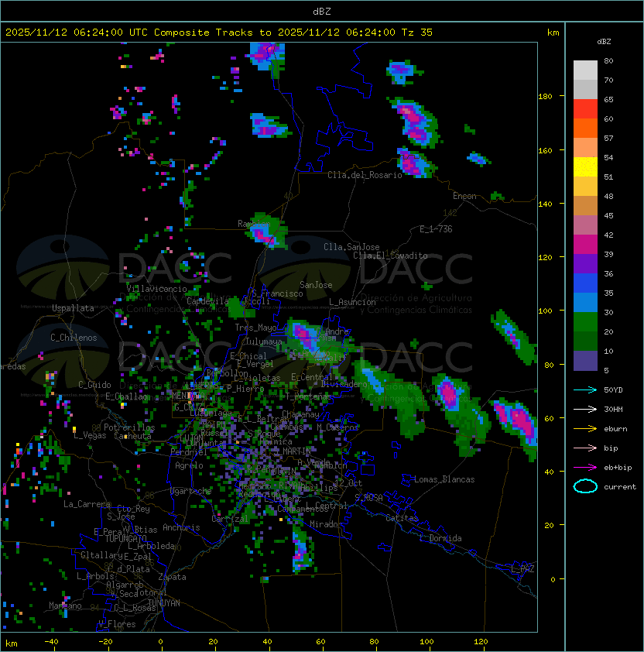
Task: Pick the light gray swatch below 80 dBZ
Action: (x=585, y=70)
